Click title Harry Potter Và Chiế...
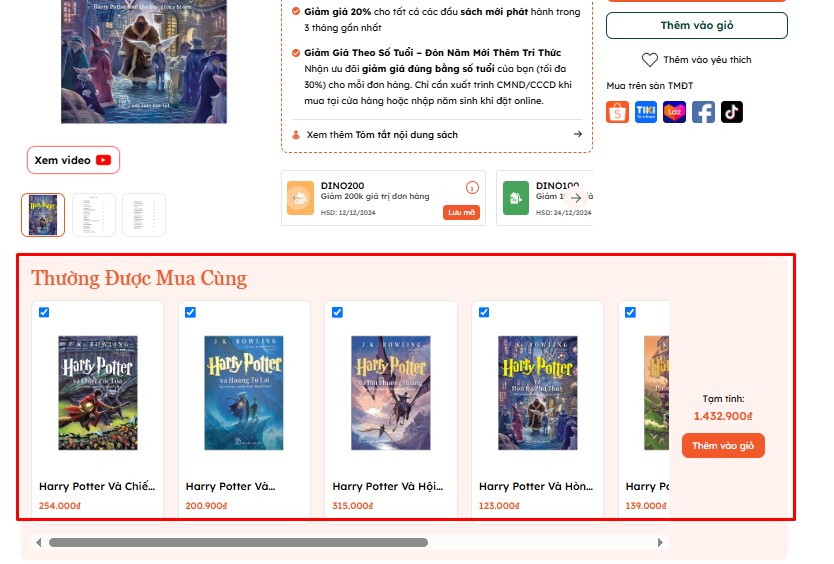Image resolution: width=834 pixels, height=564 pixels. tap(97, 486)
